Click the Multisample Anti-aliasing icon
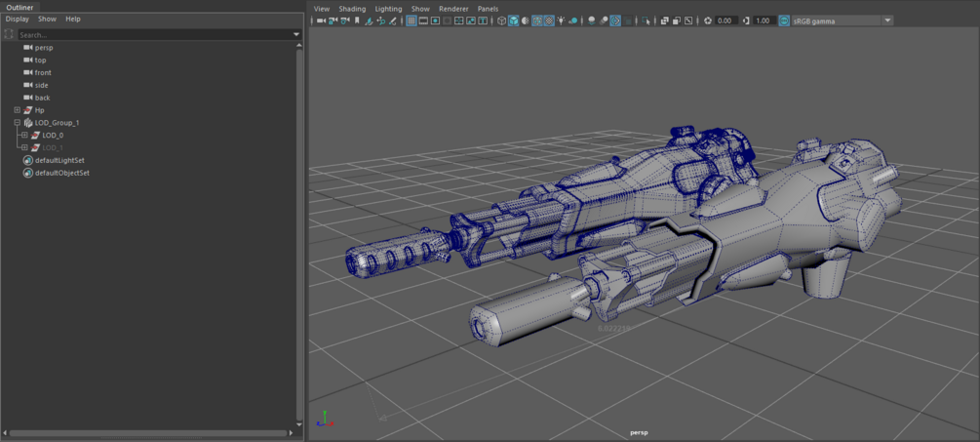 [615, 20]
